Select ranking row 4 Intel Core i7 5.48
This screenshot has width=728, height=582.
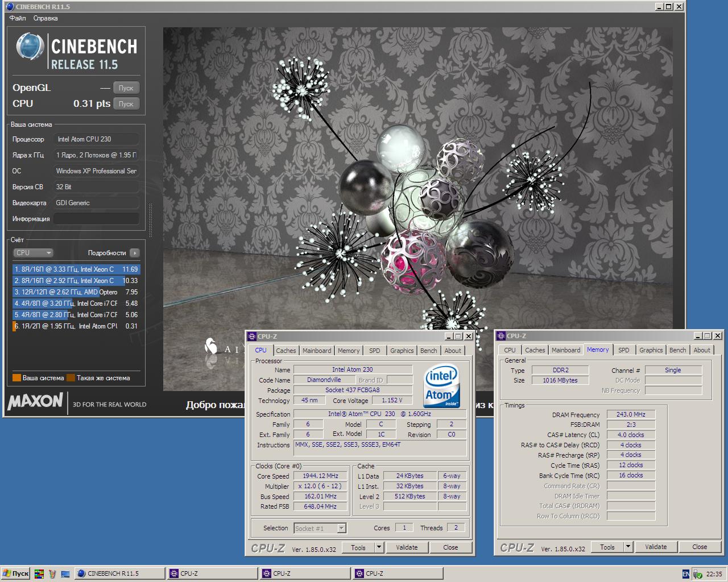pos(76,304)
